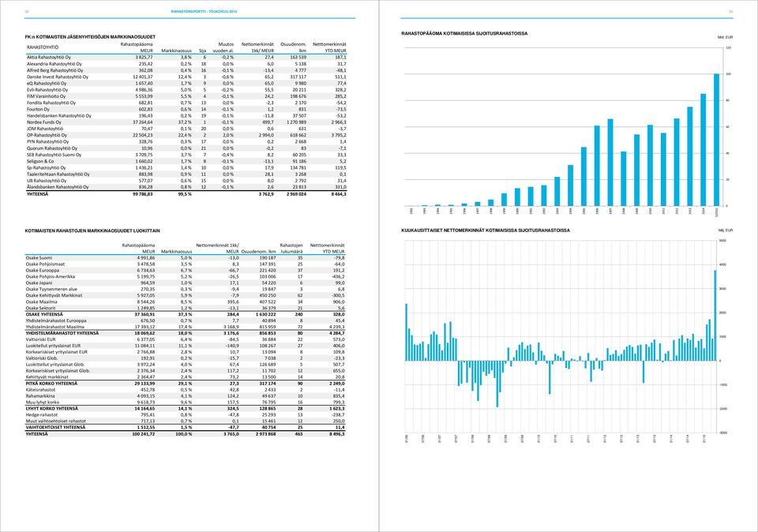Click 'Evli-Rahastoyhtiö Oy' in the table

pos(47,90)
